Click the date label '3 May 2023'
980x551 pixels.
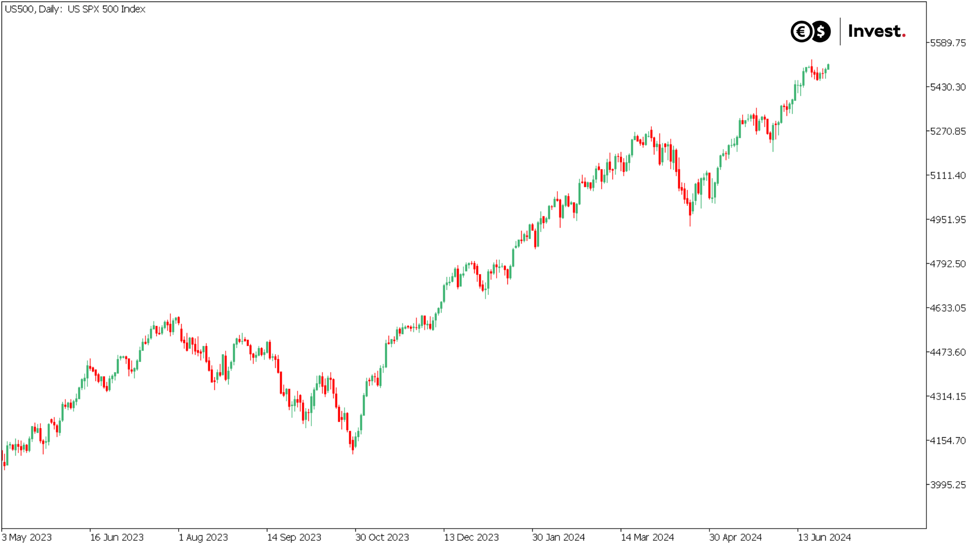[x=27, y=537]
